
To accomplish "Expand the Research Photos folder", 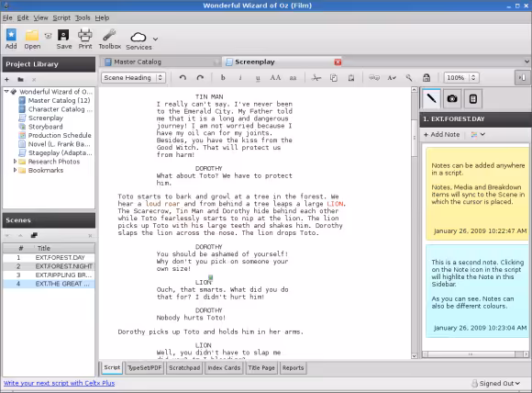I will click(x=15, y=162).
